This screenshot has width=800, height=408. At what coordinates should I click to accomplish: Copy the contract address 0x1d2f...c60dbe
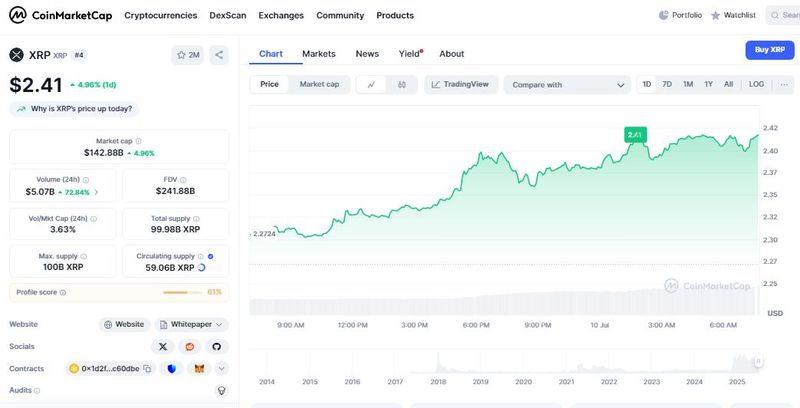click(147, 369)
